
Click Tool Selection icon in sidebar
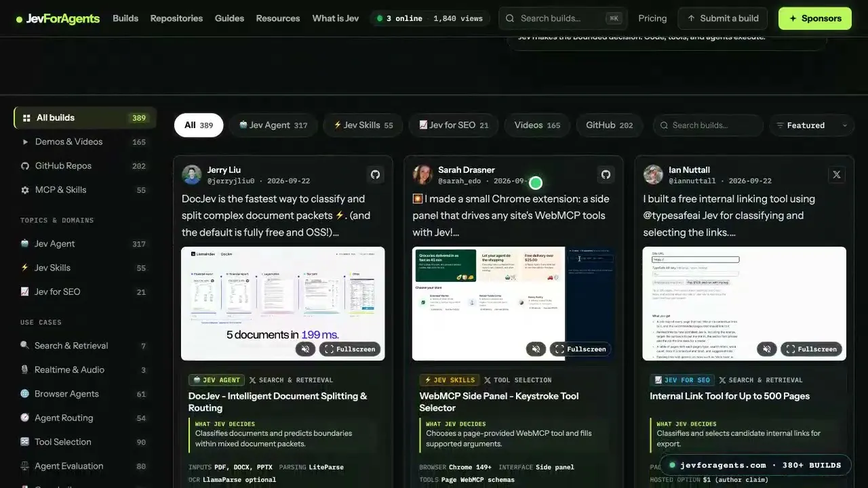coord(25,442)
